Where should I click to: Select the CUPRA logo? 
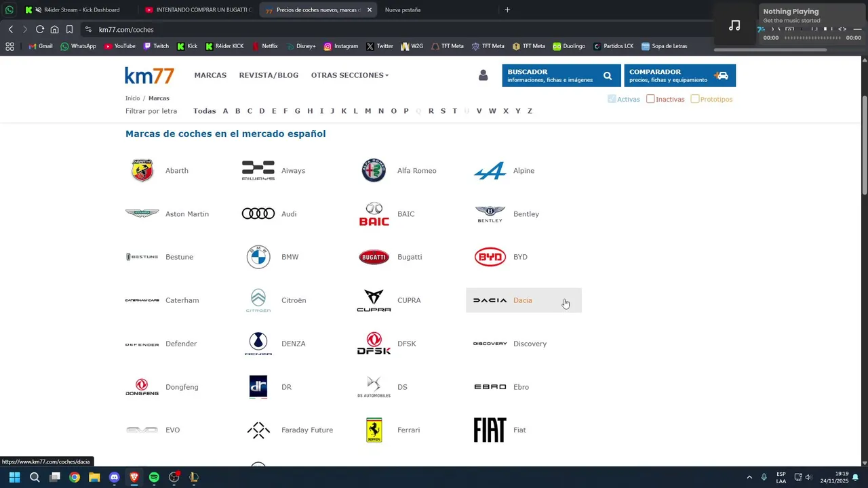374,300
